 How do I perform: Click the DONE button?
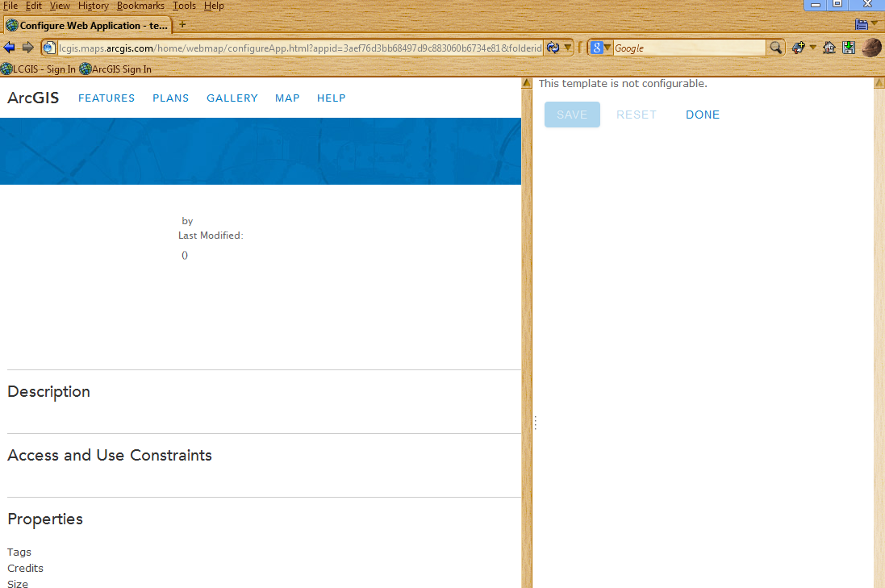[703, 115]
